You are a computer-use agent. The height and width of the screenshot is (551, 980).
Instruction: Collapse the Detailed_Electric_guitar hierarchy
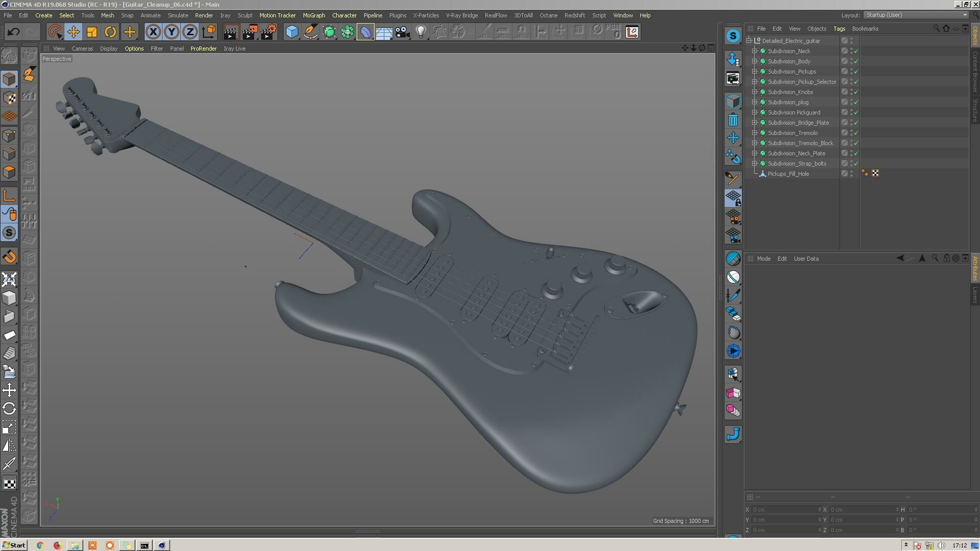[749, 40]
